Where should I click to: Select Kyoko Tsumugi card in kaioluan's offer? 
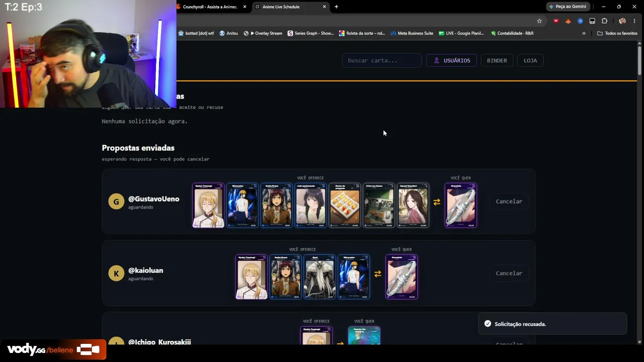click(252, 277)
